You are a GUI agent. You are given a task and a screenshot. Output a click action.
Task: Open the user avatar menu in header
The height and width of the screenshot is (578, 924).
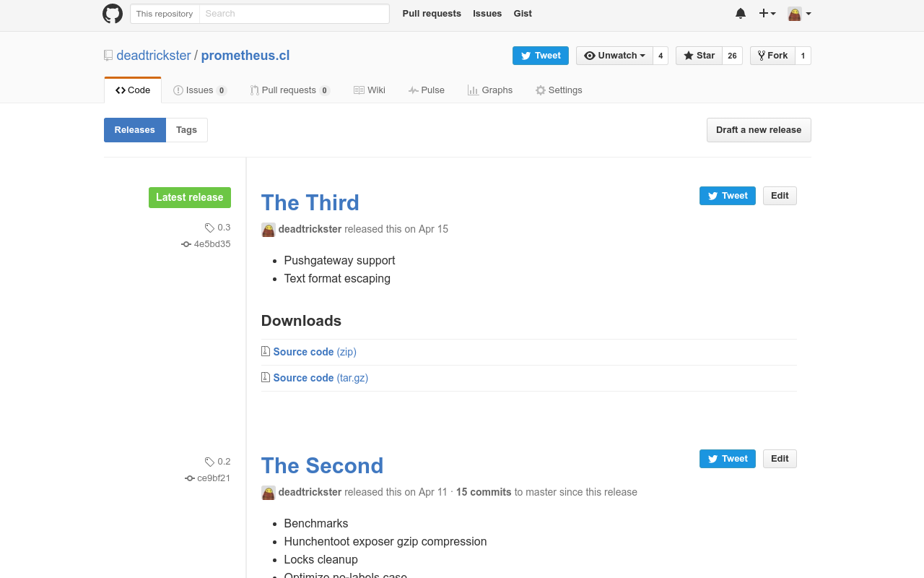pyautogui.click(x=799, y=14)
